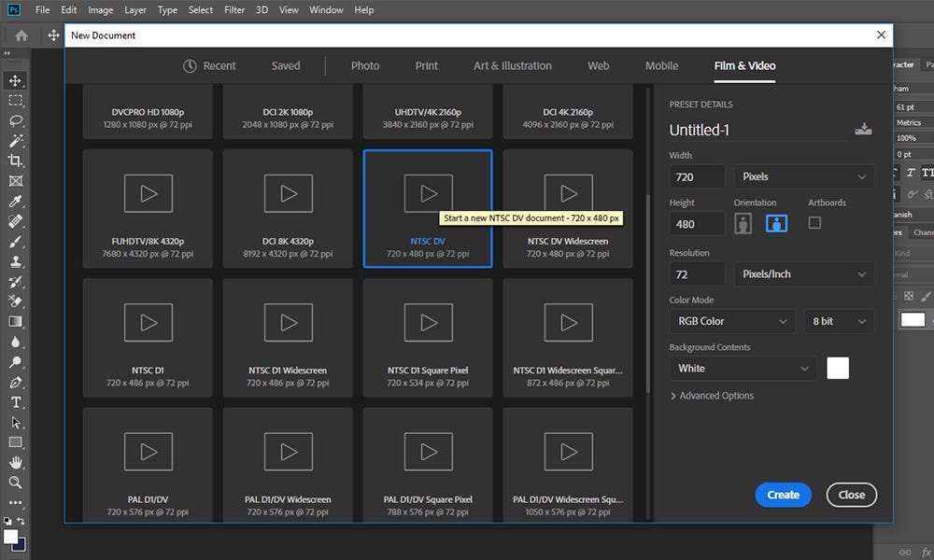
Task: Select the Brush tool
Action: click(x=16, y=242)
